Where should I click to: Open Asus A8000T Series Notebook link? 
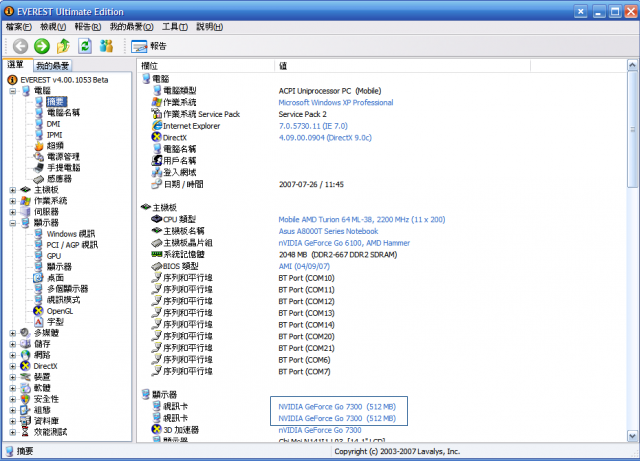pos(328,231)
